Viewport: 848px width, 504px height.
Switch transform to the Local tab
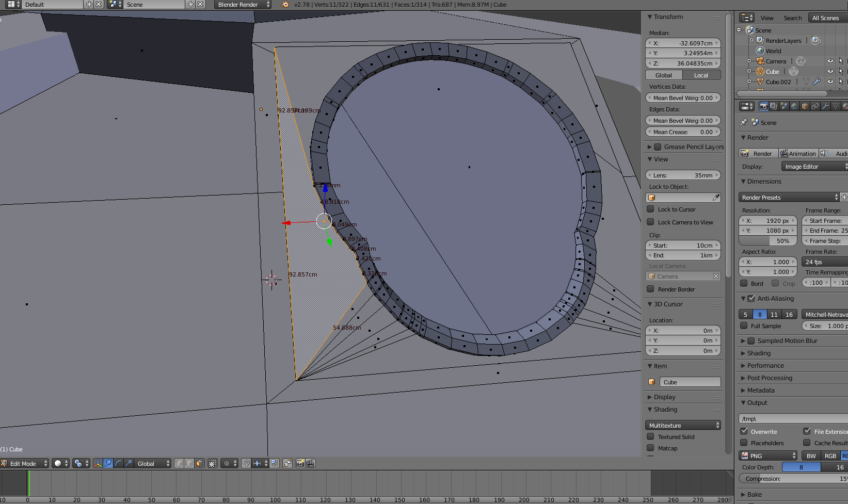coord(701,75)
